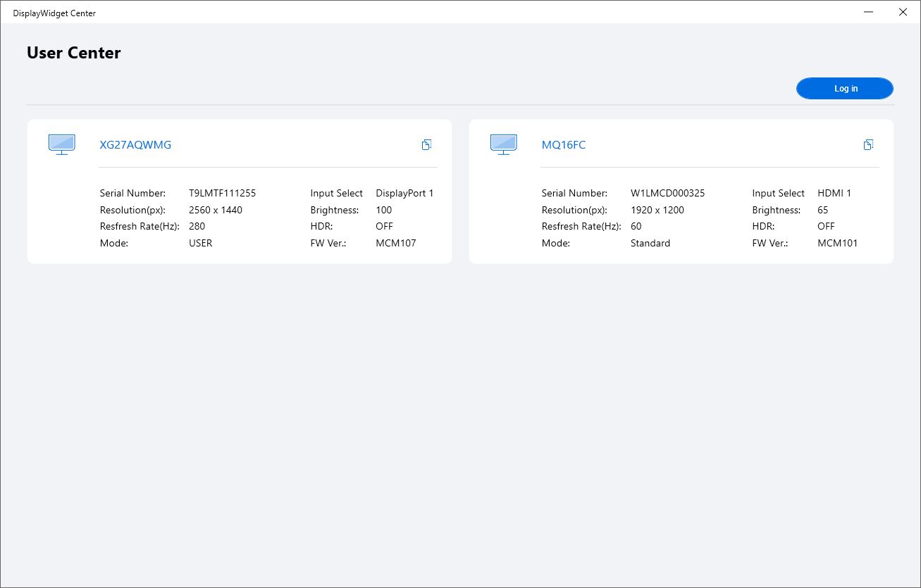Screen dimensions: 921x588
Task: Click the Brightness label in MQ16FC card
Action: [777, 210]
